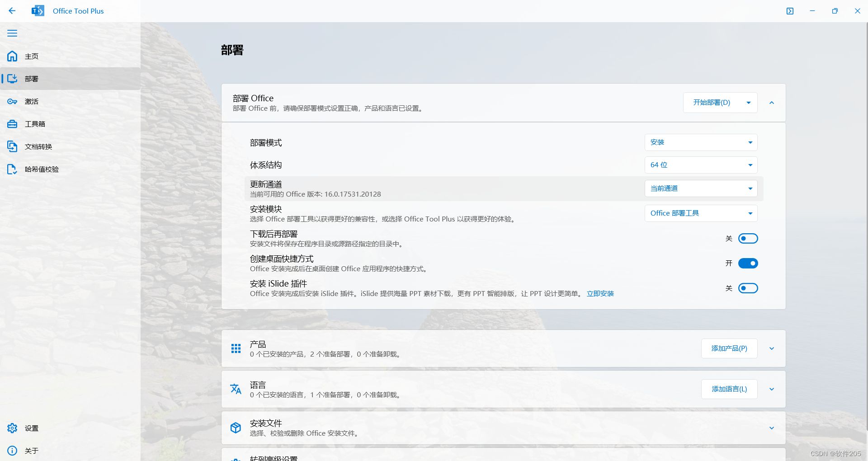Open the 体系结构 dropdown showing 64 位
The height and width of the screenshot is (461, 868).
point(701,165)
